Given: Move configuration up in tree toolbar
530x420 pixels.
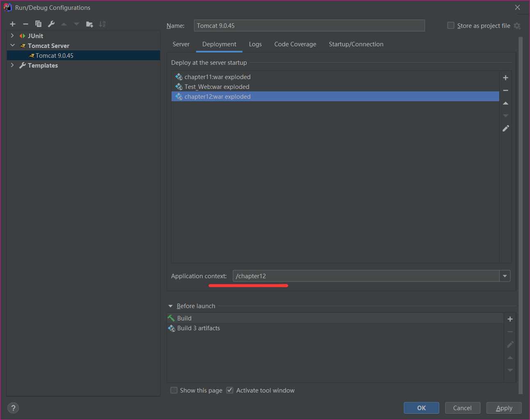Looking at the screenshot, I should (64, 24).
